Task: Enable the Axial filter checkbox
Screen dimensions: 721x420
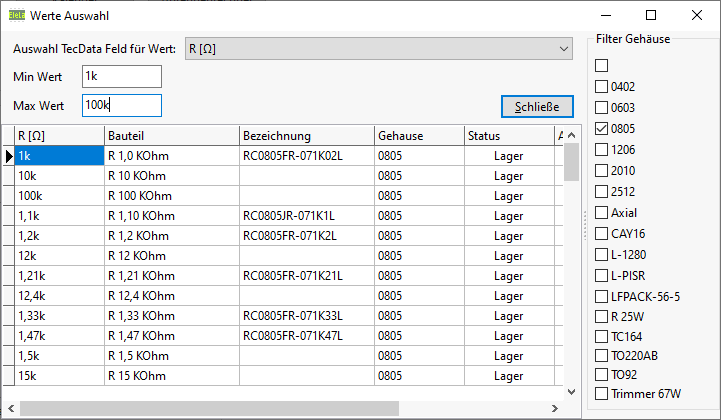Action: pyautogui.click(x=602, y=213)
